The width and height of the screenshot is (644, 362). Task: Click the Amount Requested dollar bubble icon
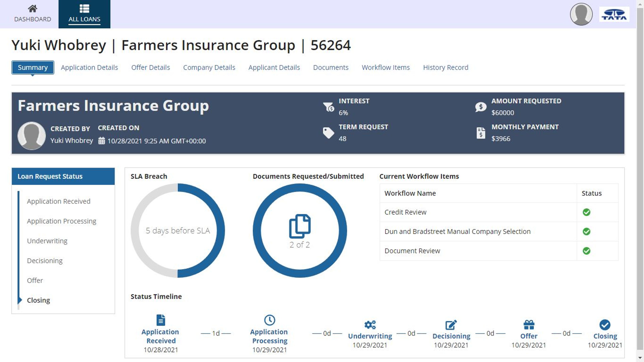tap(480, 107)
